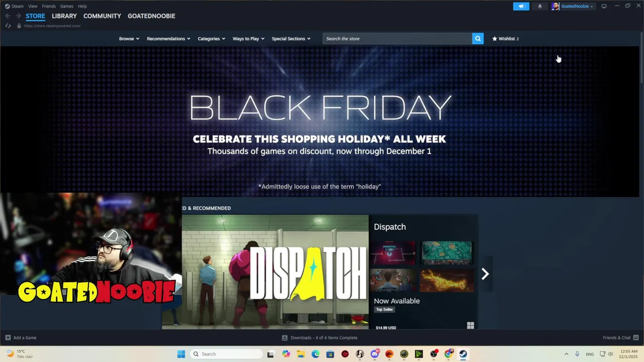Image resolution: width=644 pixels, height=362 pixels.
Task: Select the red-circle Dispatch screenshot thumbnail
Action: 393,253
